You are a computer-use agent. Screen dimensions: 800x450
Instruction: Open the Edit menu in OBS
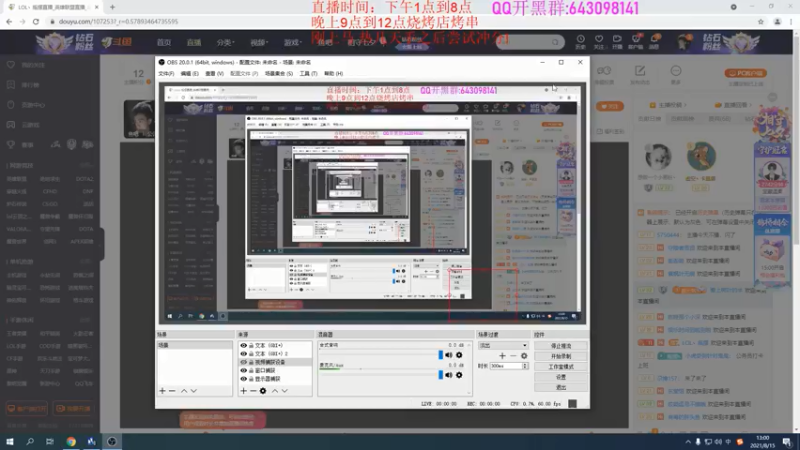tap(189, 73)
